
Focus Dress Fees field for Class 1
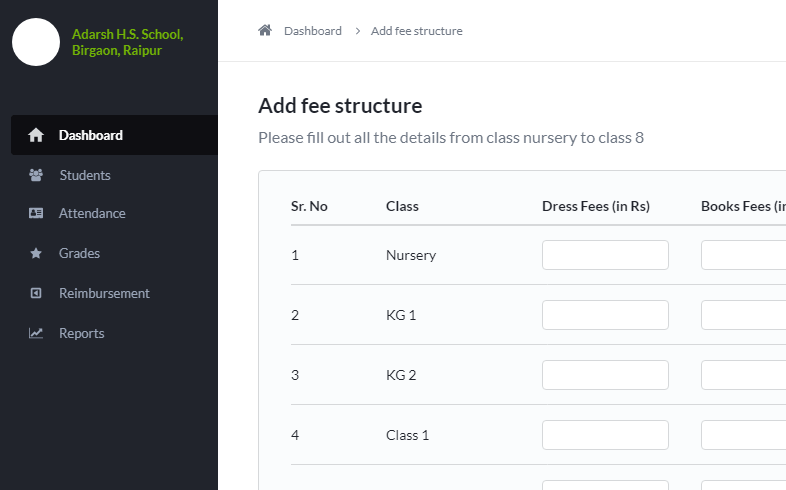(x=605, y=435)
